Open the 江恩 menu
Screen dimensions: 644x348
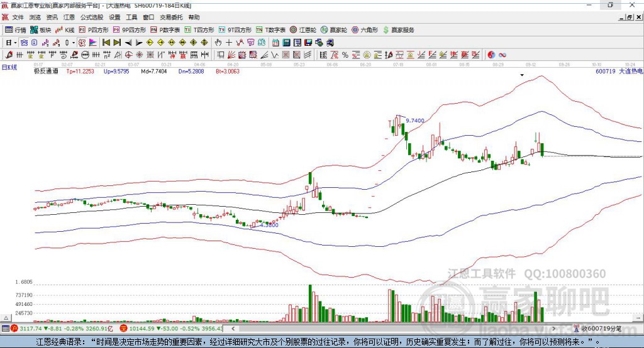coord(69,17)
